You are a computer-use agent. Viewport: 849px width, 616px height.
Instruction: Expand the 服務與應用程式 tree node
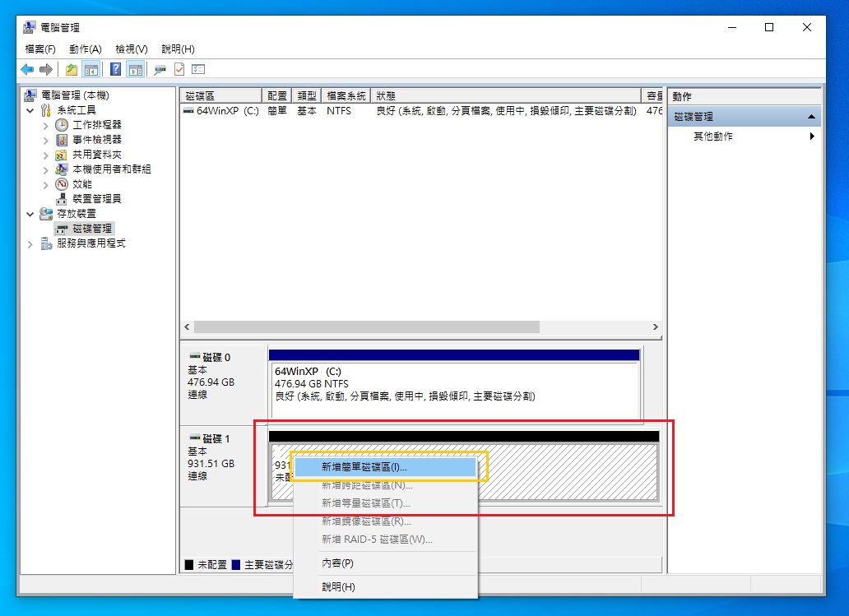(30, 244)
